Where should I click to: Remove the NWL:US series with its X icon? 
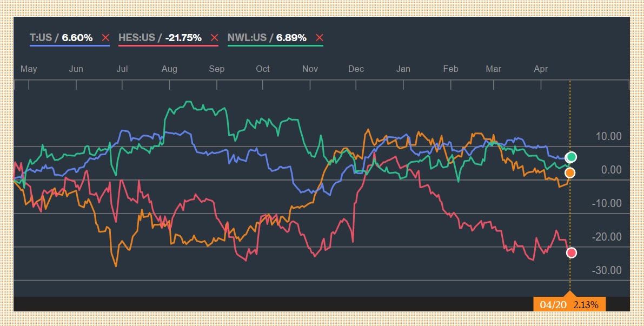point(319,38)
